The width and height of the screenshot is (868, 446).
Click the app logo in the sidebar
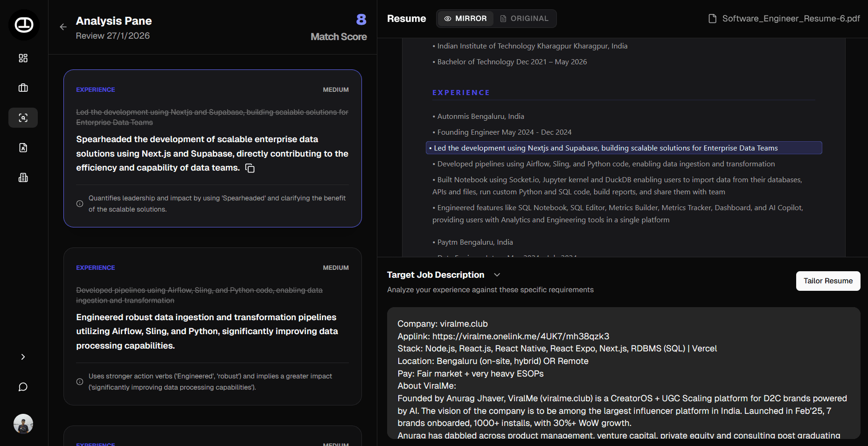point(24,25)
